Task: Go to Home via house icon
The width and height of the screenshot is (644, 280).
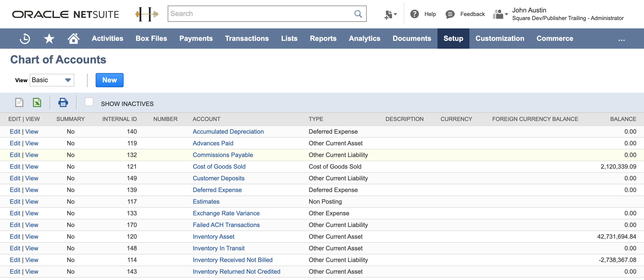Action: point(73,39)
